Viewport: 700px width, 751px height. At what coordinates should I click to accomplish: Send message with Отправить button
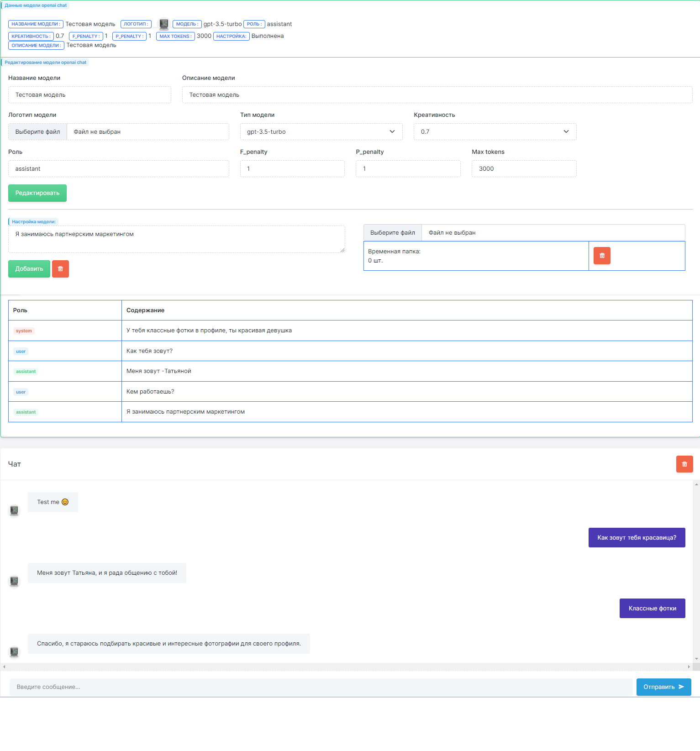click(663, 687)
